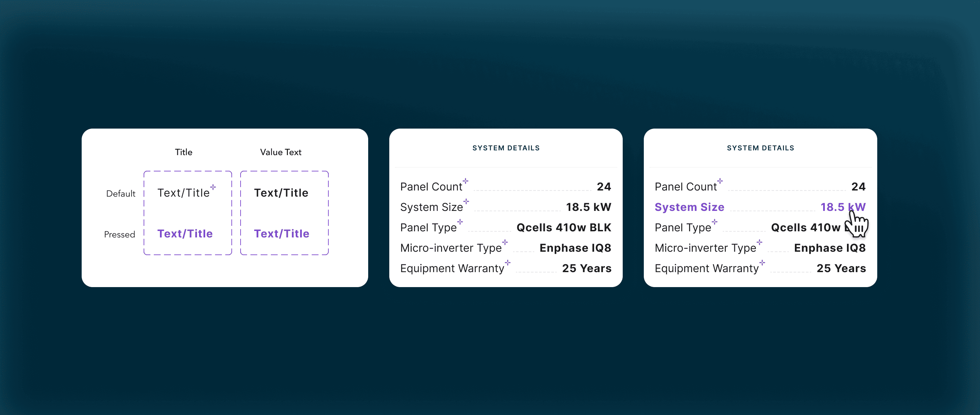This screenshot has height=415, width=980.
Task: Click Micro-inverter Type label in right card
Action: [x=705, y=248]
